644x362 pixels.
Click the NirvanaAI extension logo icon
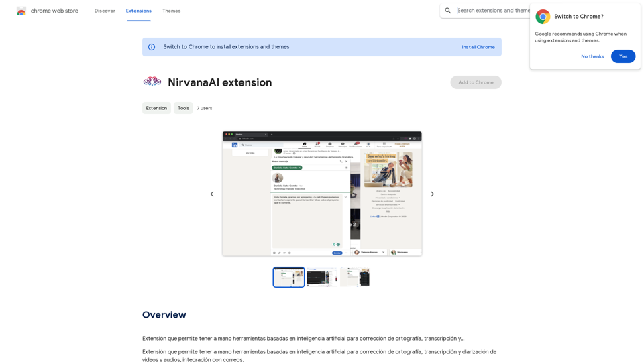[x=152, y=82]
